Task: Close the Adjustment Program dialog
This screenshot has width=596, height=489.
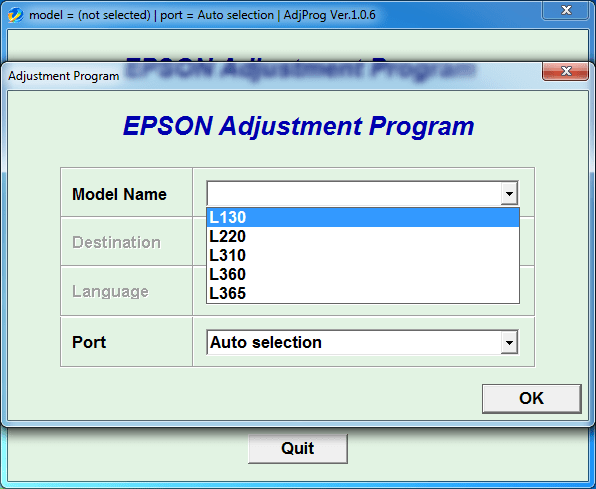Action: click(x=566, y=71)
